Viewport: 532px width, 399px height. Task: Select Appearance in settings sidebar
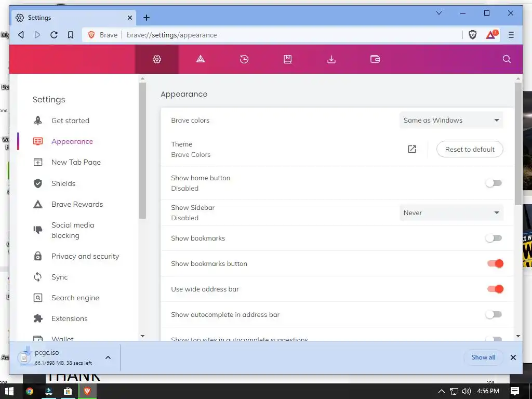[72, 141]
